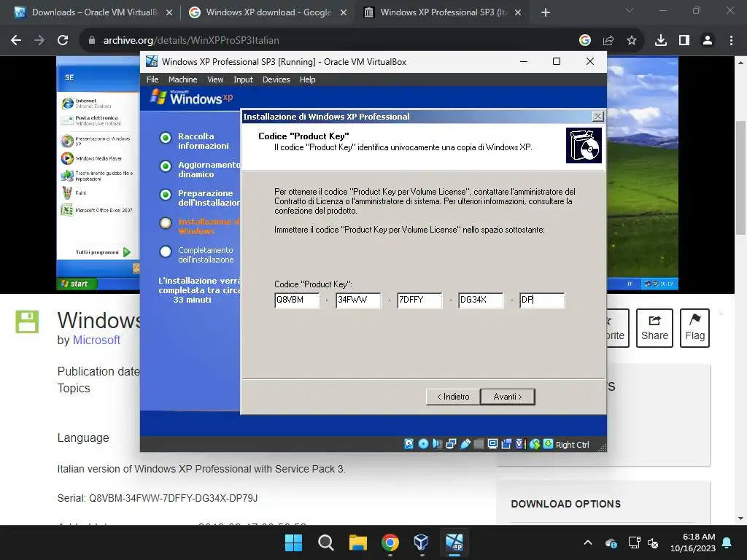
Task: Open the File menu in VirtualBox
Action: [x=152, y=79]
